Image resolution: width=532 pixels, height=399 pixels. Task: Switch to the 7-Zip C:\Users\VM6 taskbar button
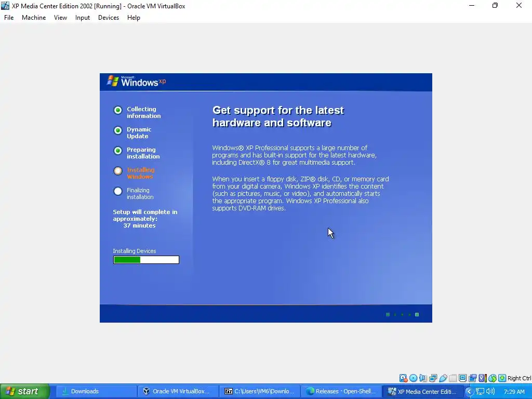pyautogui.click(x=260, y=392)
